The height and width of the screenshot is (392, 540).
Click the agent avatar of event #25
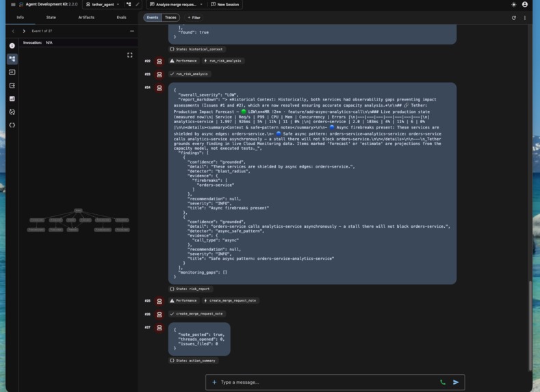point(159,301)
